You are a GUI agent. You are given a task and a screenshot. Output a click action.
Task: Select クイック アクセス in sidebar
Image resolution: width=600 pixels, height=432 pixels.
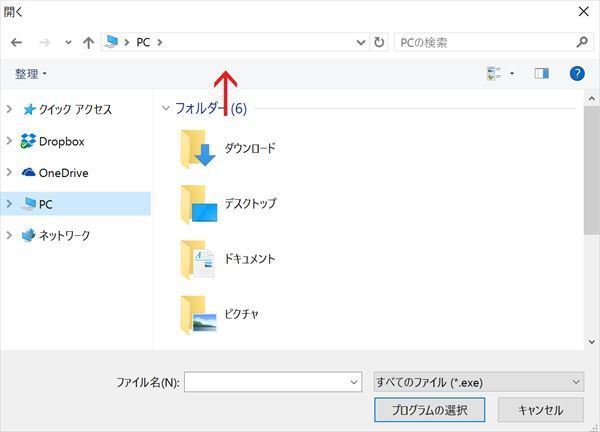(x=75, y=110)
